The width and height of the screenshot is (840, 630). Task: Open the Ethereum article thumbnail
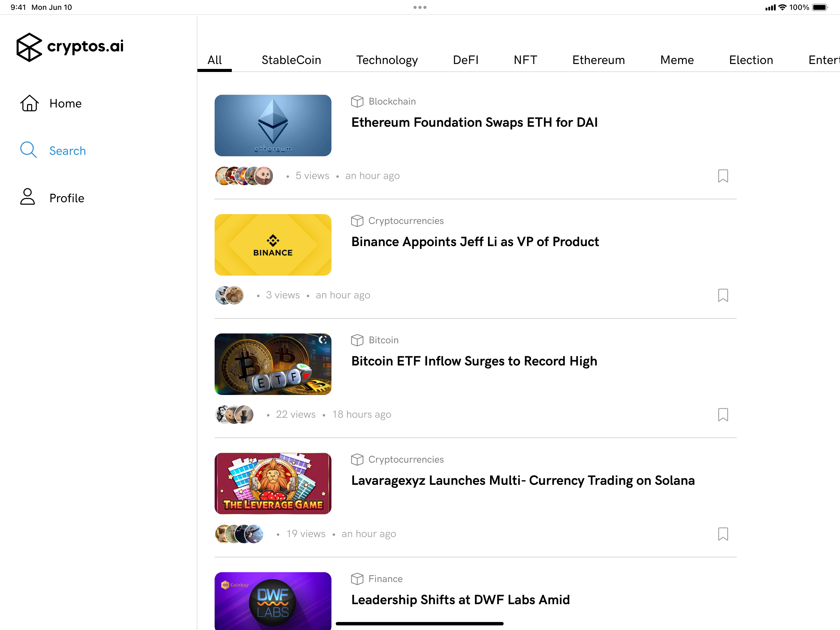[273, 126]
